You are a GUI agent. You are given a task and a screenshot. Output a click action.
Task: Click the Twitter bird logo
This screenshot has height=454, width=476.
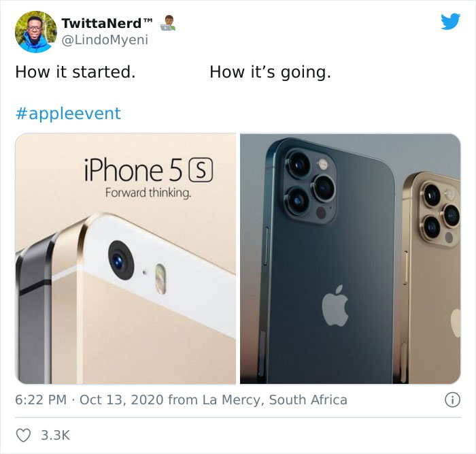click(x=449, y=22)
